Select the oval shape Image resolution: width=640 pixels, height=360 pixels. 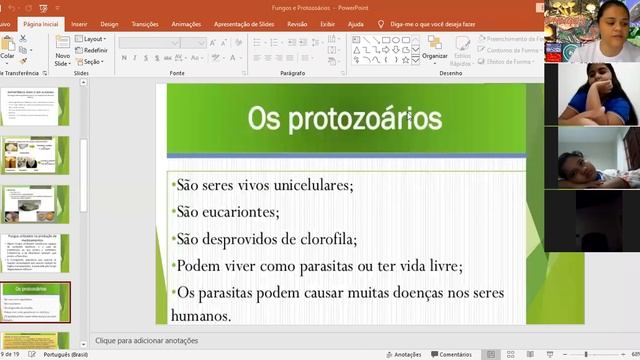pos(396,40)
